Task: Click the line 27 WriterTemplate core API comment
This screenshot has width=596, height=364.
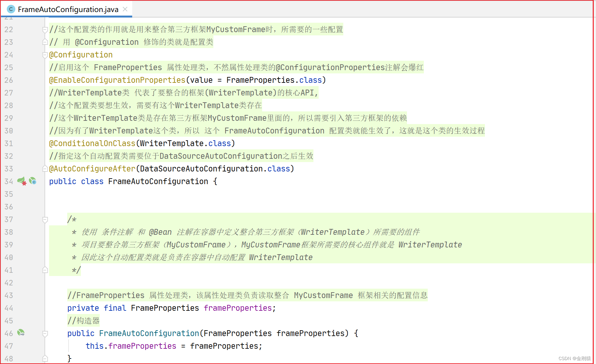Action: tap(184, 93)
